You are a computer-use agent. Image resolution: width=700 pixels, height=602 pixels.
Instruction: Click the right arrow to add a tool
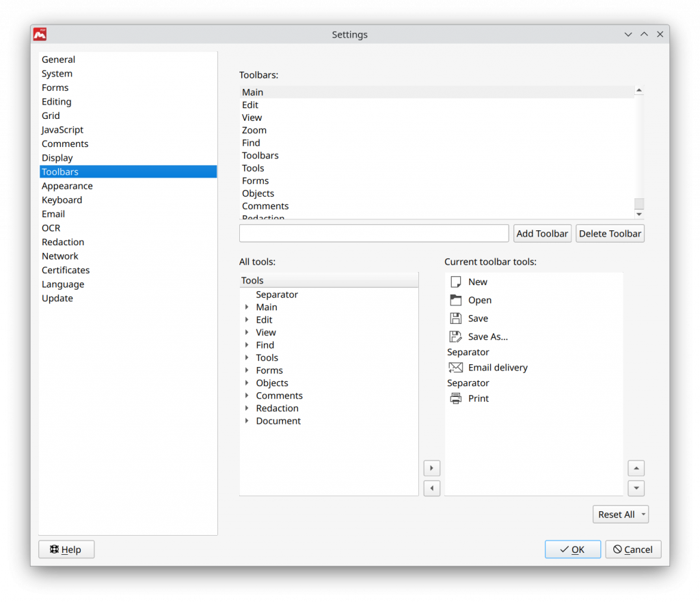tap(431, 468)
